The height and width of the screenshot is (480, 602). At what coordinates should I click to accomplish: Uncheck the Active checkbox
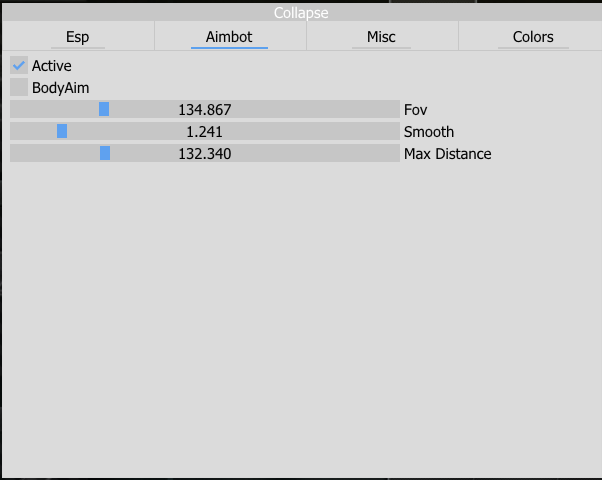19,65
